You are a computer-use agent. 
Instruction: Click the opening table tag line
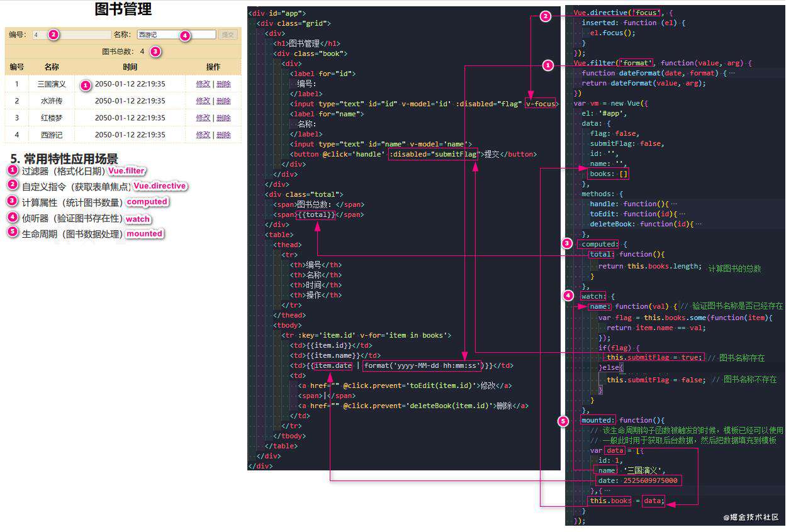(279, 235)
